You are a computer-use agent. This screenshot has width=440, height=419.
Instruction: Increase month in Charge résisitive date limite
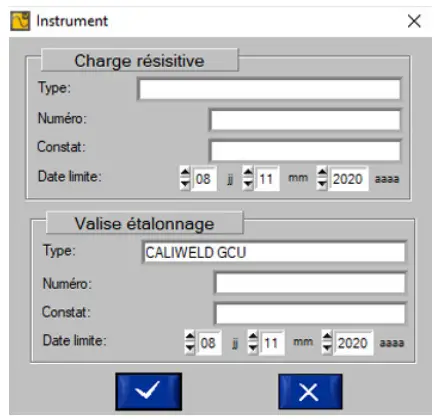(x=248, y=173)
